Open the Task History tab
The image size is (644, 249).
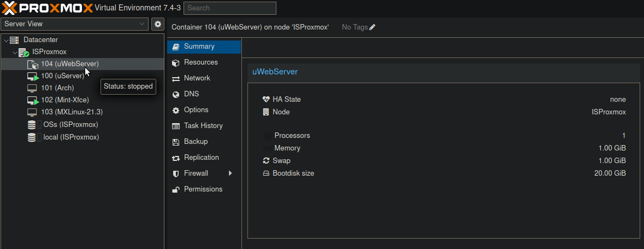tap(204, 126)
